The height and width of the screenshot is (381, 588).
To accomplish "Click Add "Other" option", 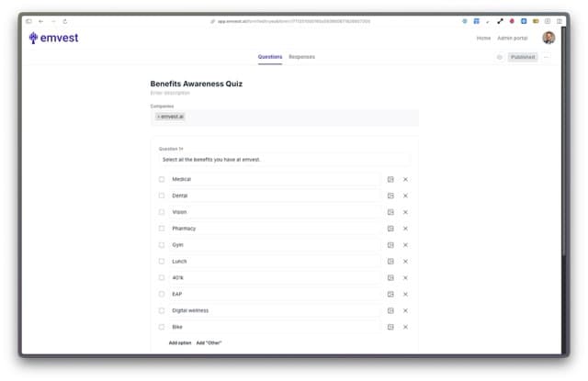I will point(209,342).
